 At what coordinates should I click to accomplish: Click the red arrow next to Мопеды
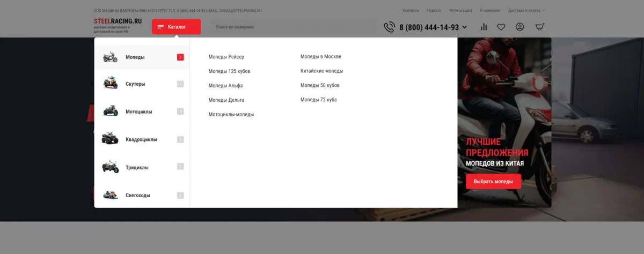(x=180, y=57)
